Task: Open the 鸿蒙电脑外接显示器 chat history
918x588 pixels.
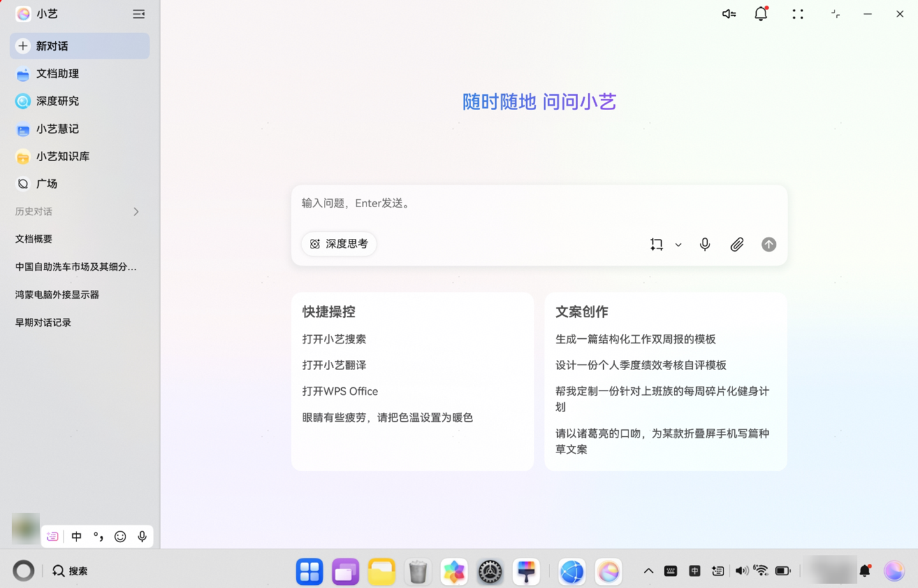Action: pos(56,294)
